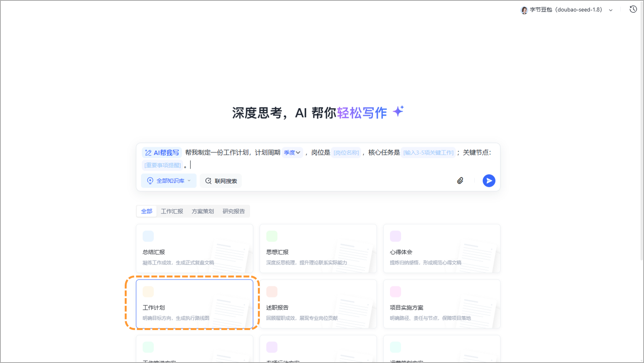Open chat history via clock icon
This screenshot has height=363, width=644.
pos(632,9)
